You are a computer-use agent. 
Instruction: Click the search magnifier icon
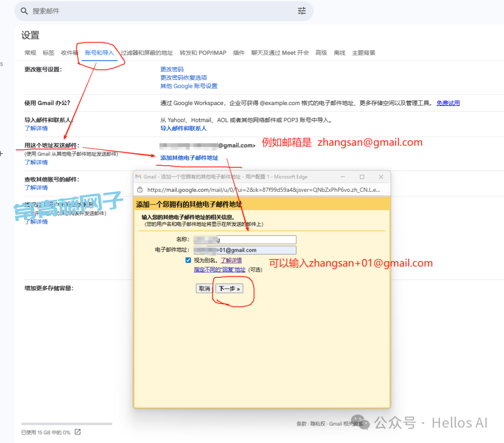24,11
